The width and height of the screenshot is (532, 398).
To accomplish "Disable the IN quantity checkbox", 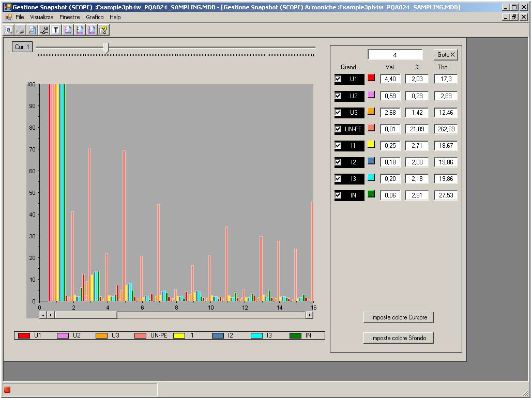I will coord(338,195).
